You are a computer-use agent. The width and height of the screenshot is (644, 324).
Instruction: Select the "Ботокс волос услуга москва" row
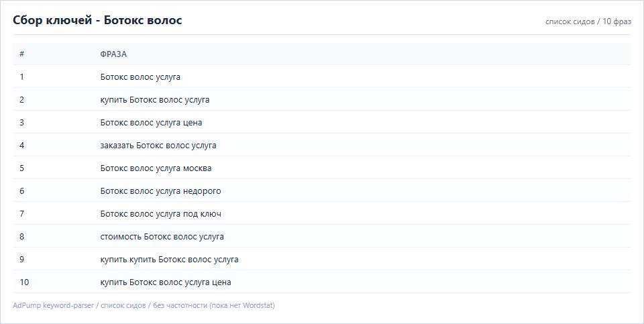321,168
